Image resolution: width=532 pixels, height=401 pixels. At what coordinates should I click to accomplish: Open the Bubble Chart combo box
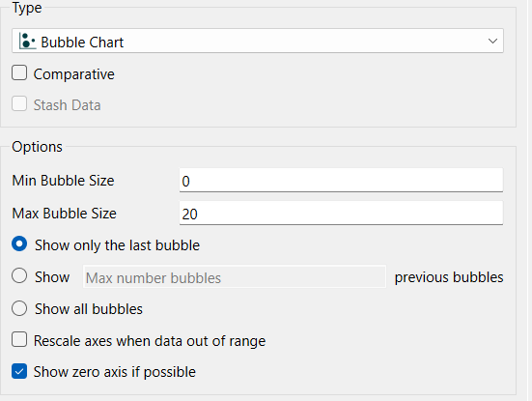(x=258, y=41)
